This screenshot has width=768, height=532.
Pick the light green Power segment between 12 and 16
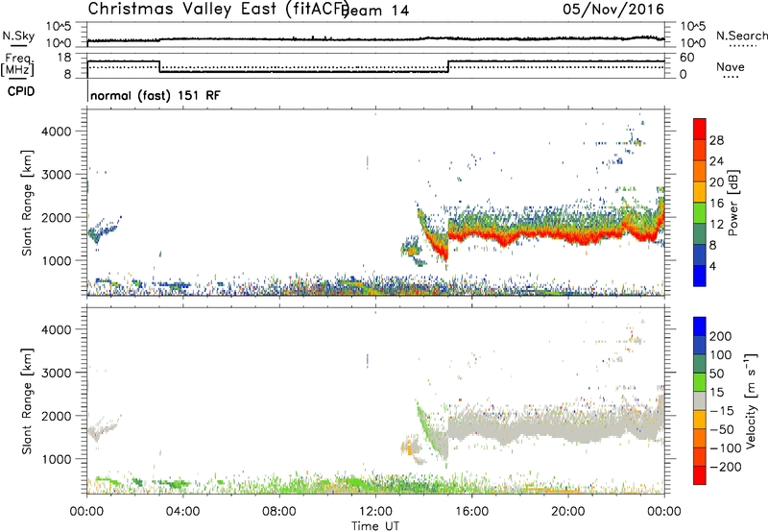click(x=700, y=213)
